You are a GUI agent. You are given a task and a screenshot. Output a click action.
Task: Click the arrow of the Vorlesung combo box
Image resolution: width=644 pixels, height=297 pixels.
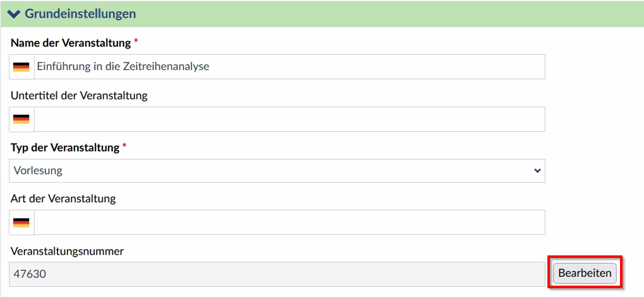537,171
